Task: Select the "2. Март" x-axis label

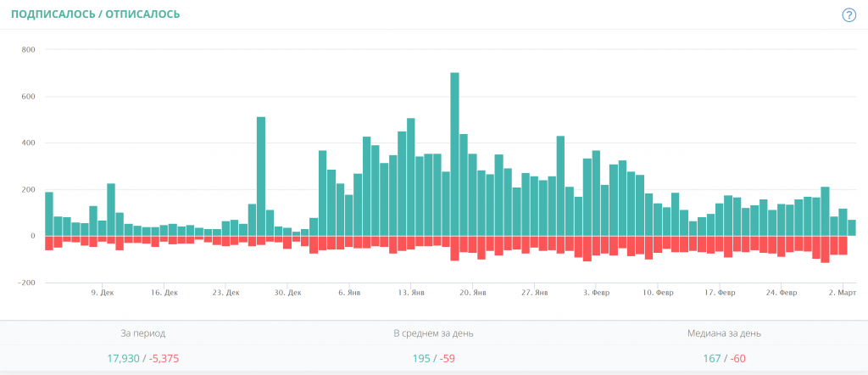Action: pos(843,292)
